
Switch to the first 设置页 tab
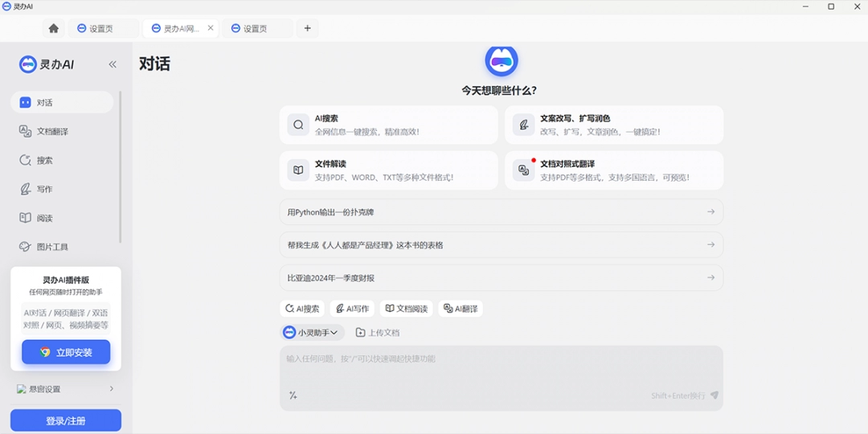pos(100,28)
